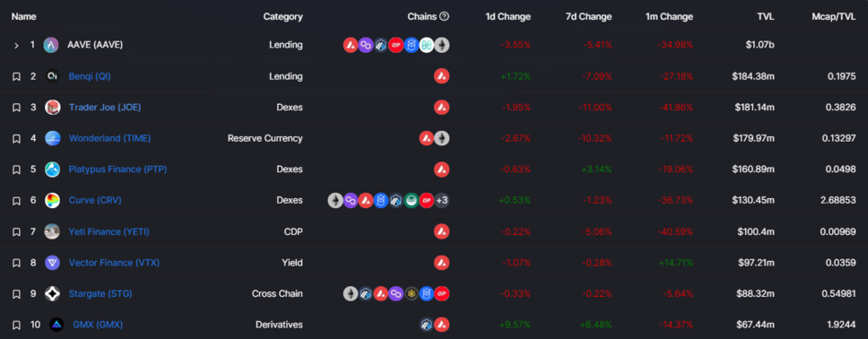Sort by the Mcap/TVL column header

pyautogui.click(x=830, y=17)
